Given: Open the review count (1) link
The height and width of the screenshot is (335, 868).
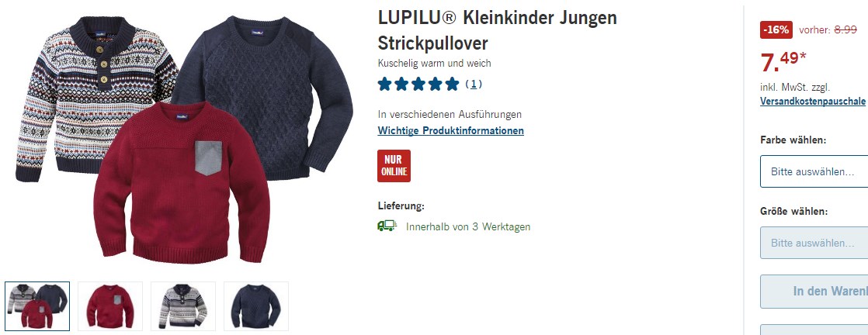Looking at the screenshot, I should click(474, 84).
